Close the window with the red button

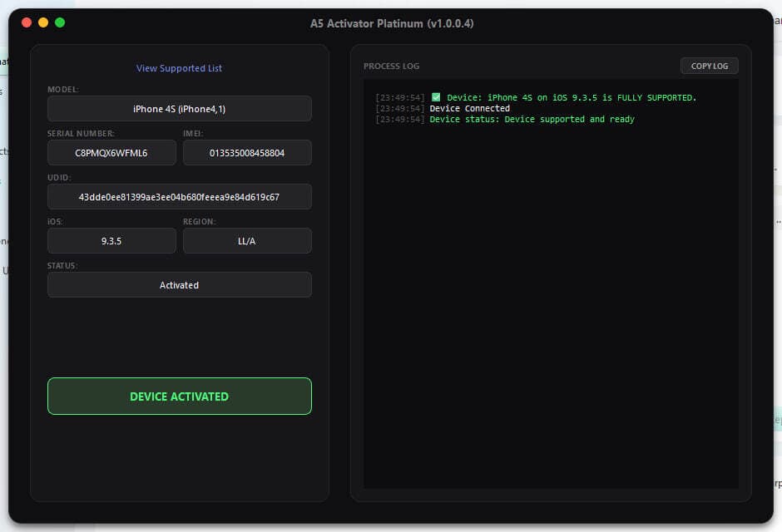pos(27,22)
